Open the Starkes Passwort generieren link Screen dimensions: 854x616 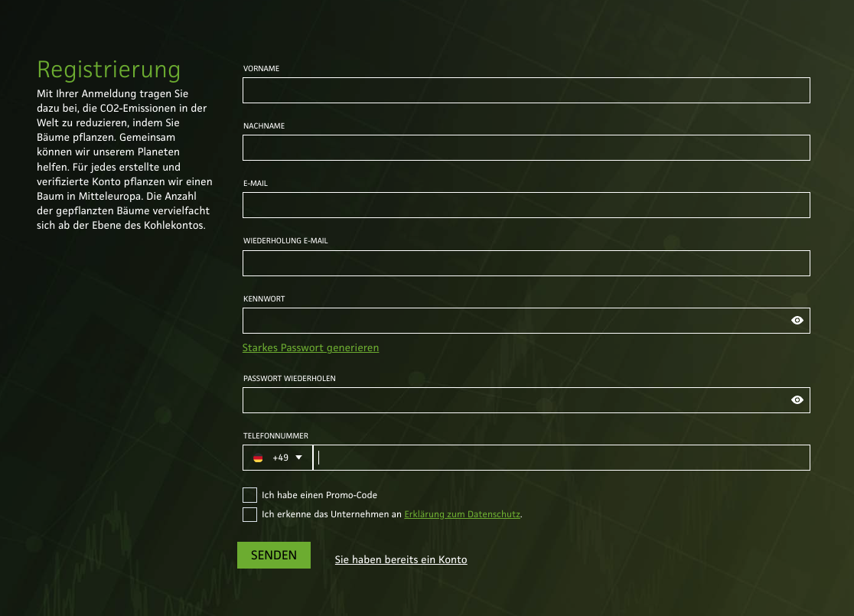(x=311, y=347)
